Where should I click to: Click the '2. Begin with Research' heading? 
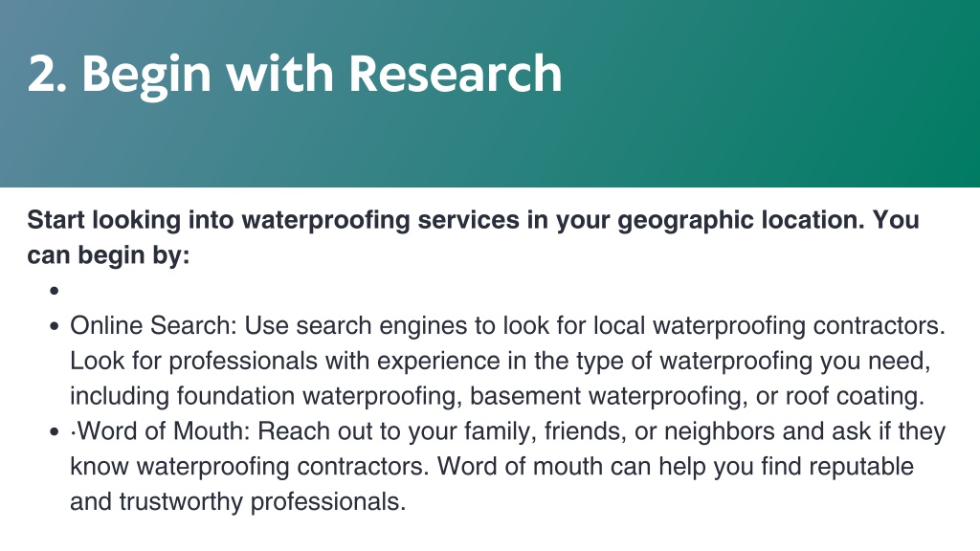pos(295,75)
